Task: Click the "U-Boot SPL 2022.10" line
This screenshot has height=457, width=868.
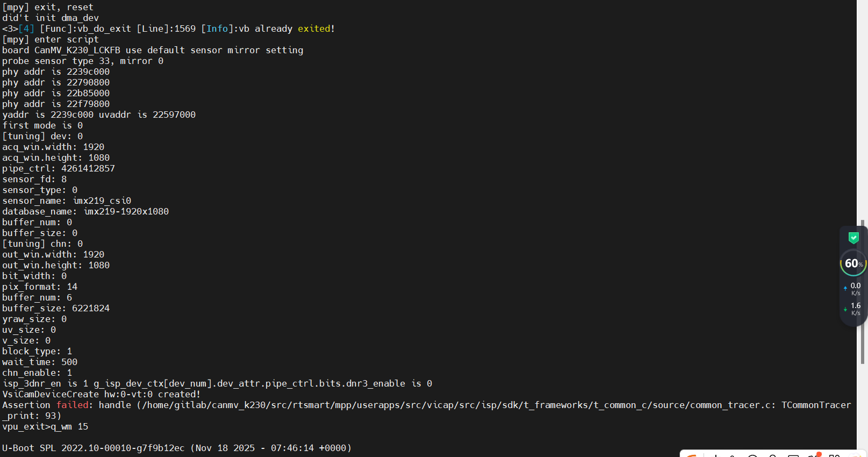Action: tap(176, 448)
